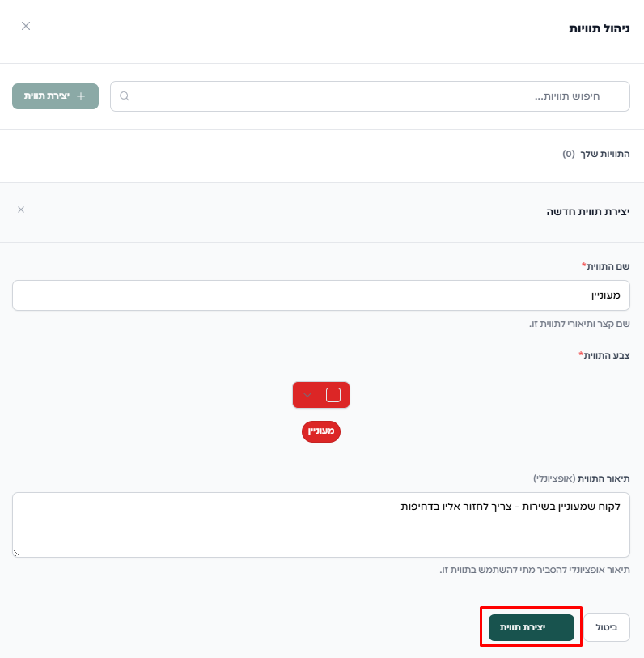Click the description textarea resize handle
Image resolution: width=644 pixels, height=658 pixels.
pyautogui.click(x=16, y=553)
